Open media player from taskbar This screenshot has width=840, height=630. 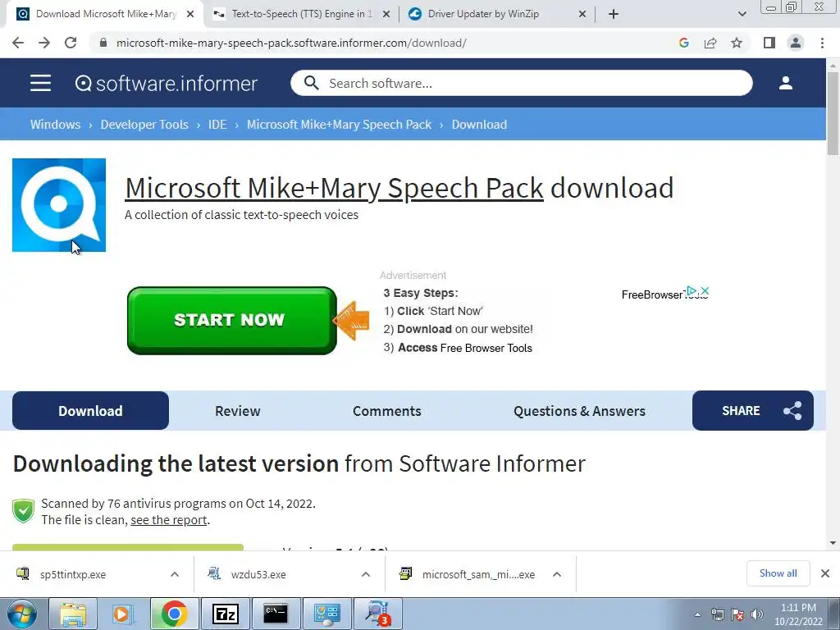(x=122, y=614)
